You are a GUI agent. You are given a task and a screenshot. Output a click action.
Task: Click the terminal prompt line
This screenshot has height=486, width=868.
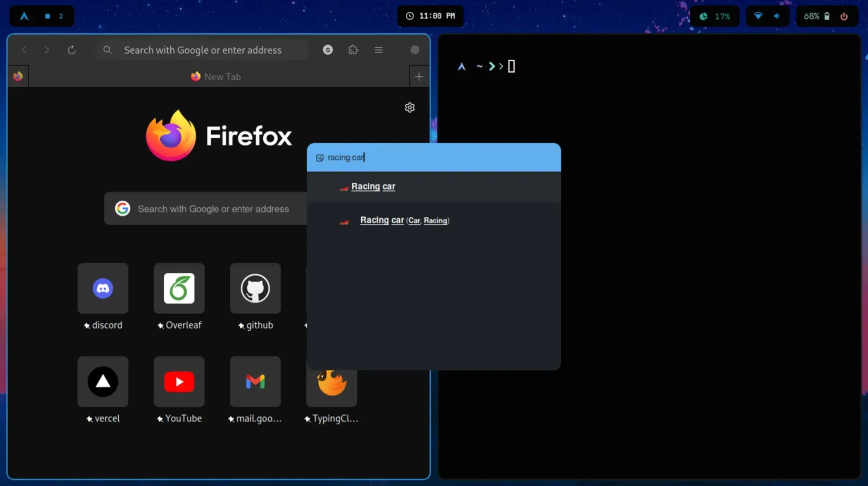click(x=486, y=66)
